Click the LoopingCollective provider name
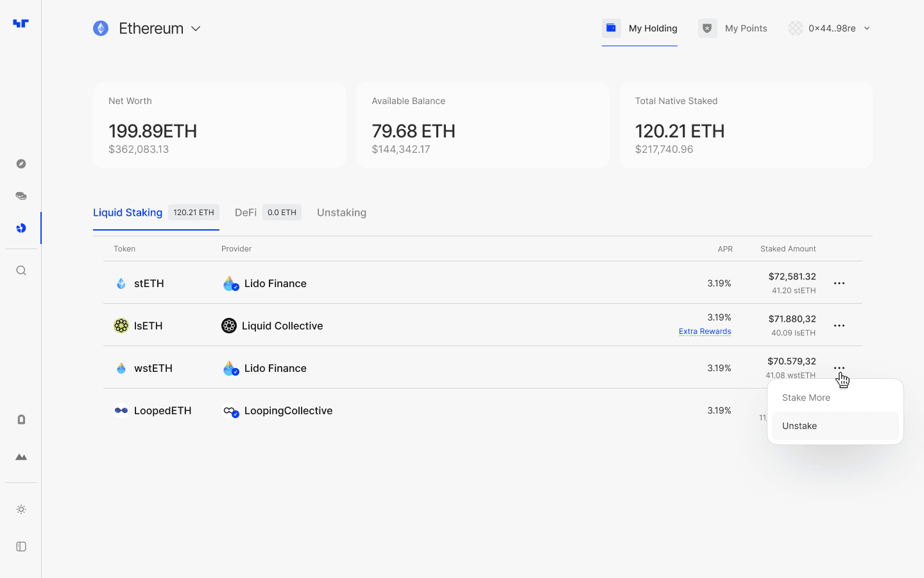924x578 pixels. 288,410
